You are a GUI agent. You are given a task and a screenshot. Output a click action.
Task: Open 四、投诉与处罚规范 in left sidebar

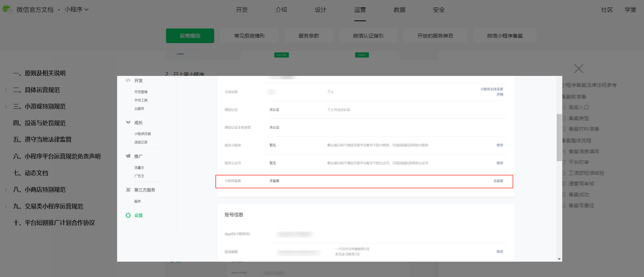coord(39,123)
